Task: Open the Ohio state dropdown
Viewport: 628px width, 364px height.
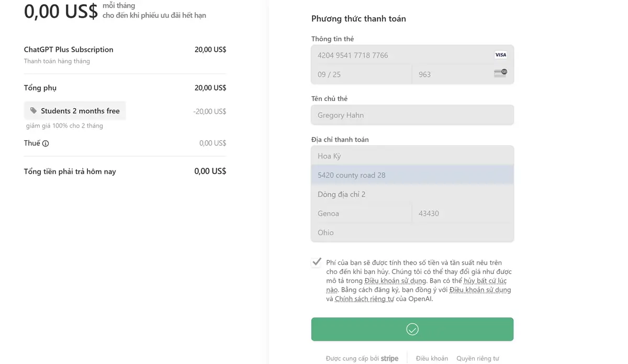Action: pyautogui.click(x=412, y=232)
